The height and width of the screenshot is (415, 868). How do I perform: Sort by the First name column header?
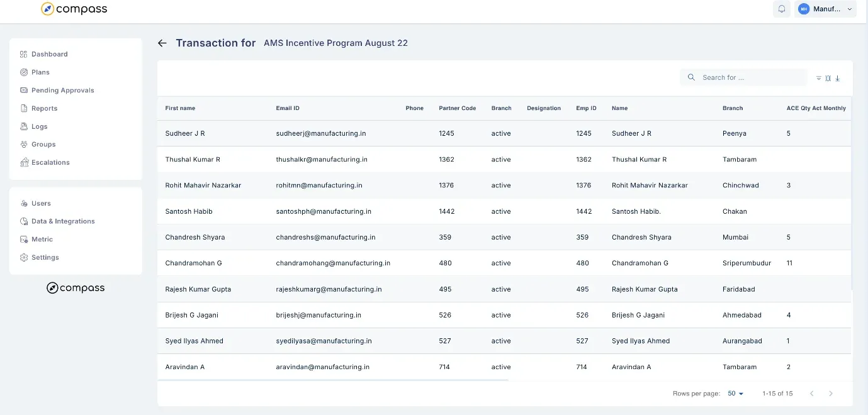(180, 108)
